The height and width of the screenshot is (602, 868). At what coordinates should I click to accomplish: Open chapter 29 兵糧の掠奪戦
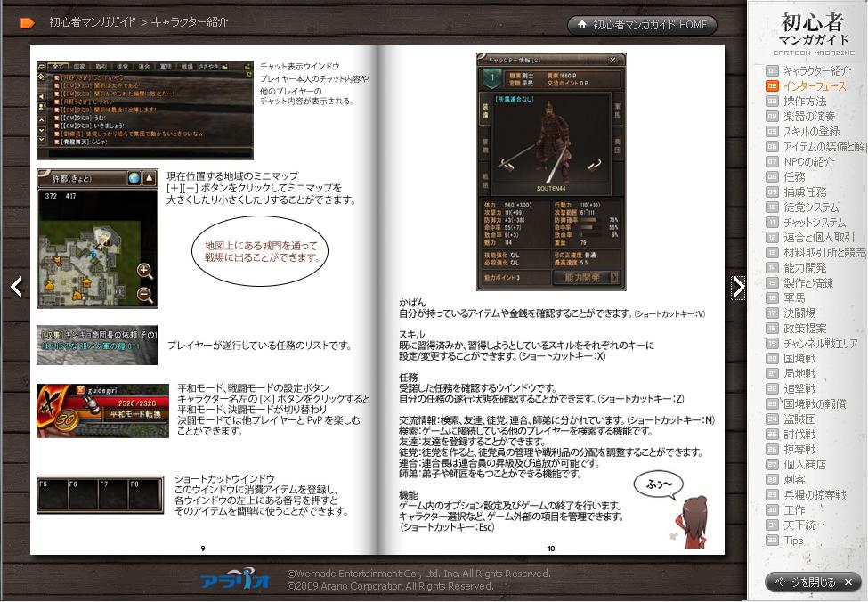(807, 494)
